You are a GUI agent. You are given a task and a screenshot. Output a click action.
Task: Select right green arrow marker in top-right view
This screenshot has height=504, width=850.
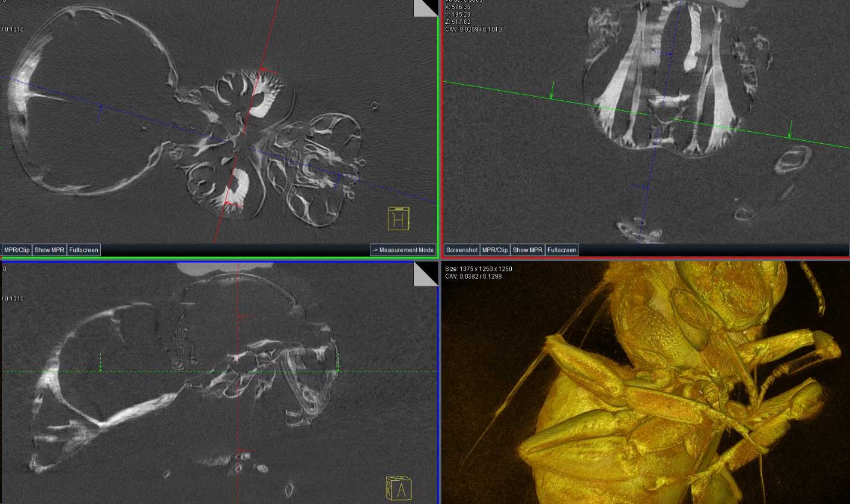click(790, 130)
